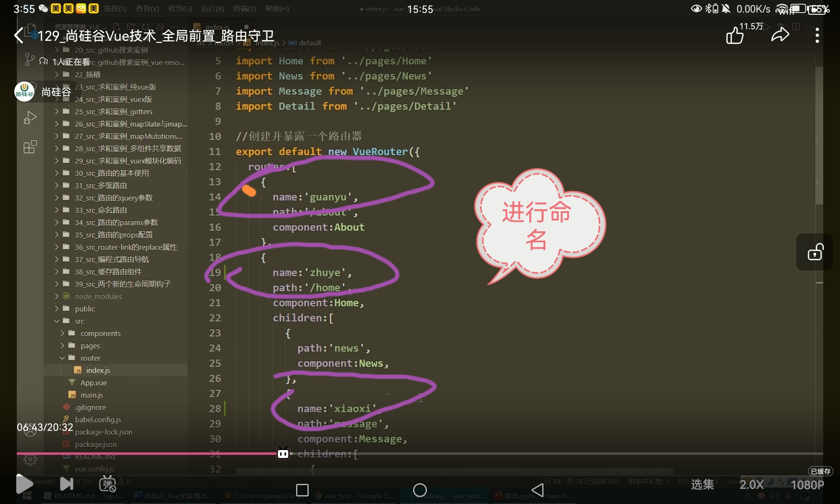
Task: Toggle the danmaku bullet comments icon
Action: tap(108, 484)
